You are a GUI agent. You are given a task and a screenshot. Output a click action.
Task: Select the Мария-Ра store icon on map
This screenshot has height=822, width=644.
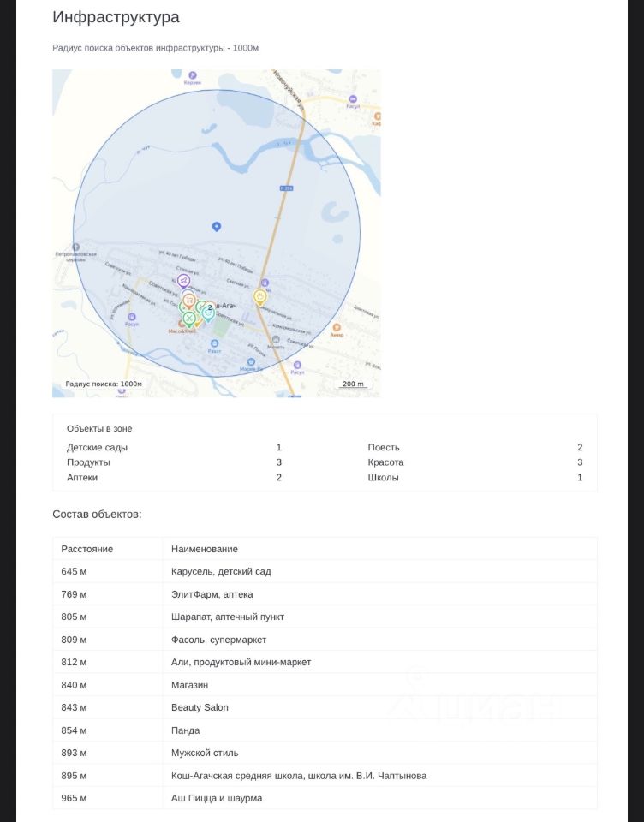pyautogui.click(x=251, y=361)
